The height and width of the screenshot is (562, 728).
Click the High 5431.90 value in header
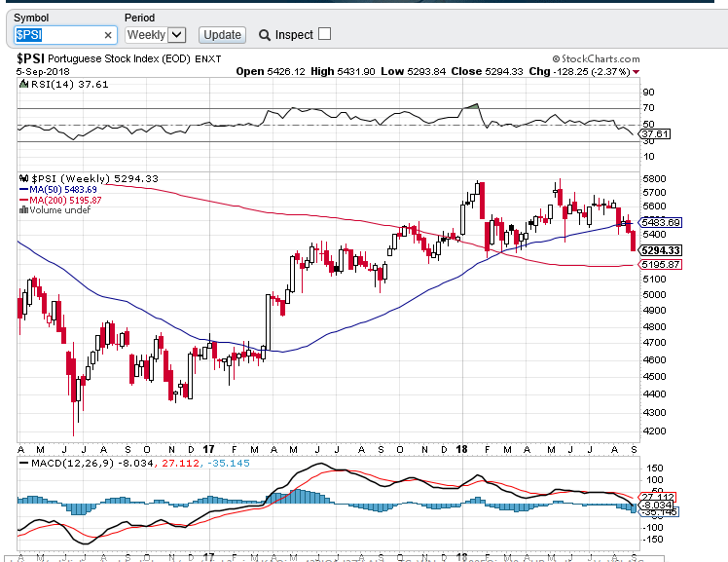(x=343, y=71)
